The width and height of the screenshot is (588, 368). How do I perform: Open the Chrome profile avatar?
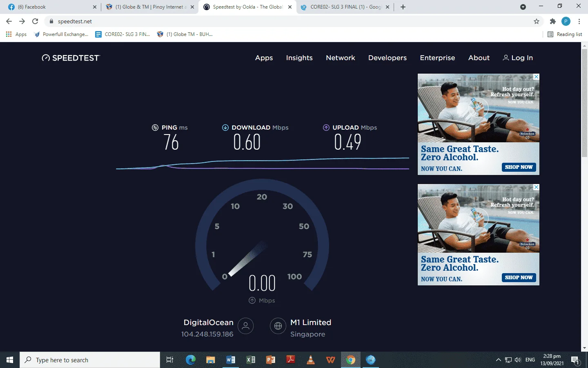[566, 21]
